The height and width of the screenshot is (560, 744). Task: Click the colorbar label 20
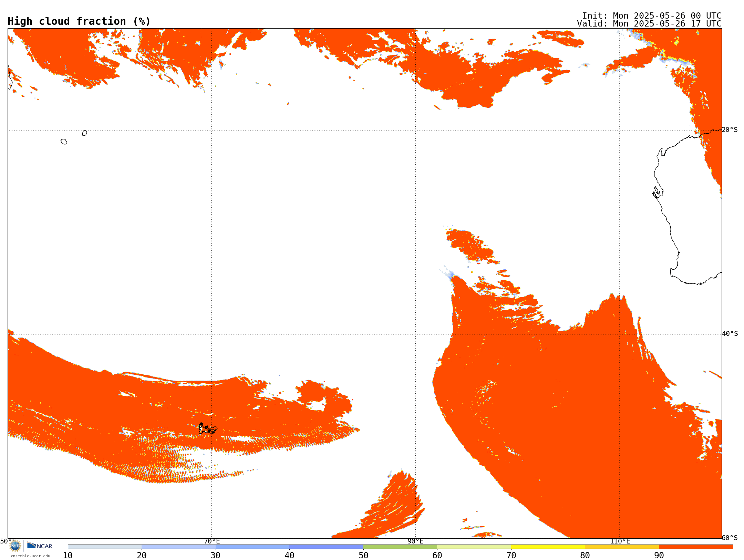(142, 556)
